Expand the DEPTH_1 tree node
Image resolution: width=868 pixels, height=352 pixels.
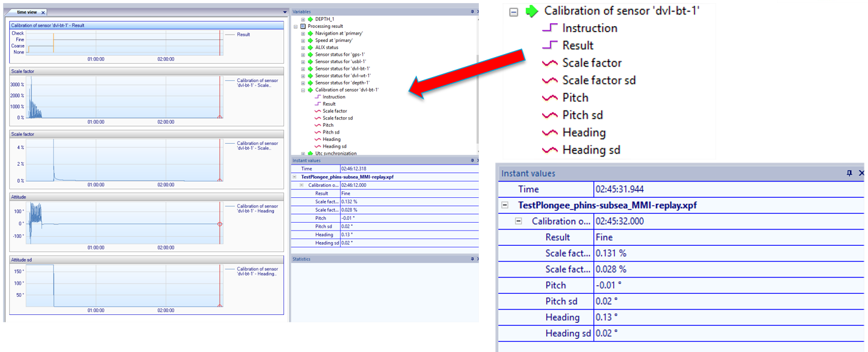[x=303, y=19]
